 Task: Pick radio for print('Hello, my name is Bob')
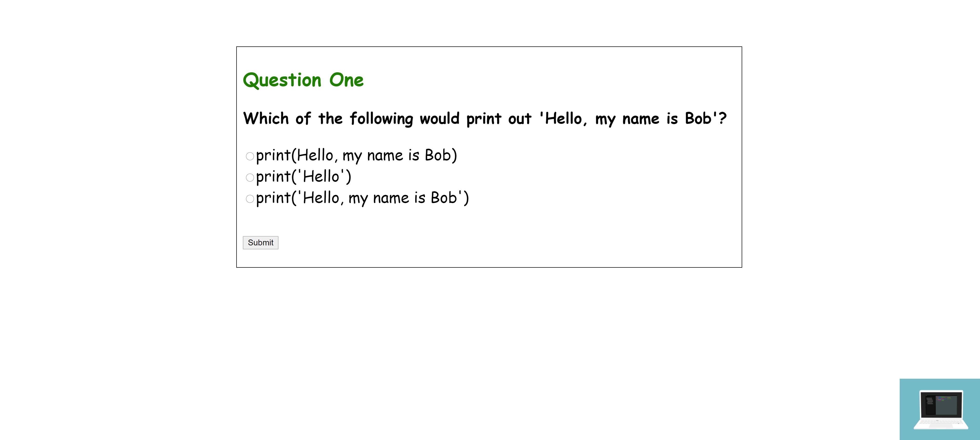[250, 199]
